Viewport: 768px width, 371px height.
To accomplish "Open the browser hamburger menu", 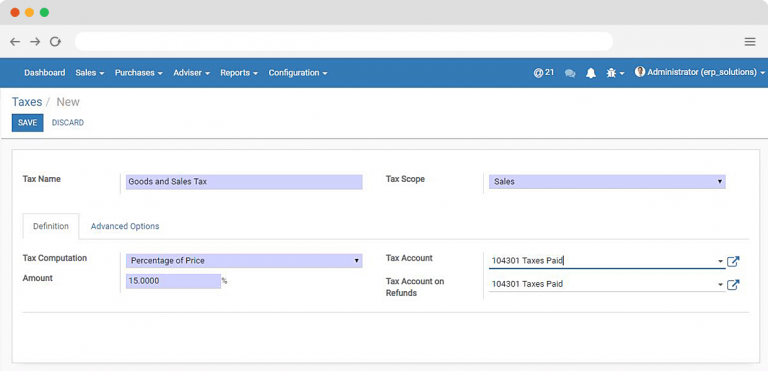I will pos(750,42).
